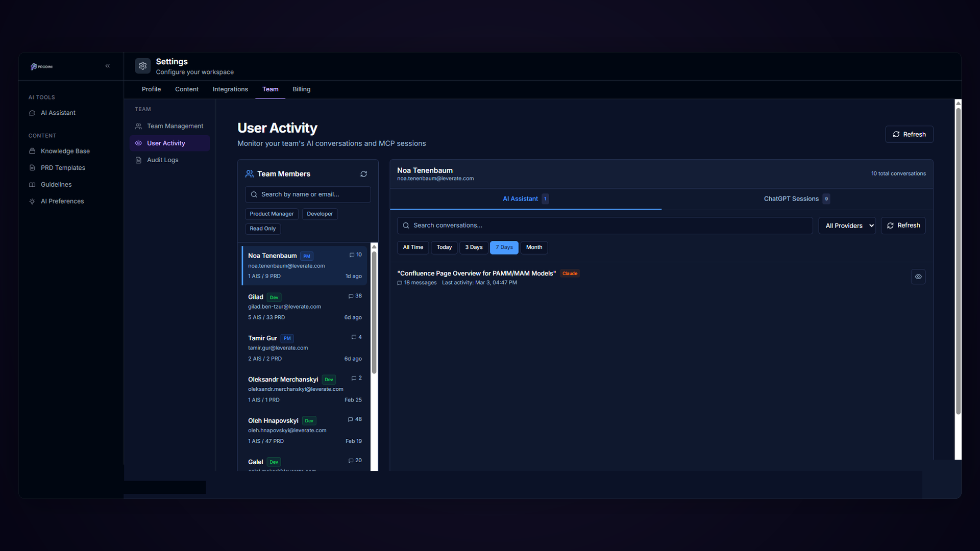Open PRD Templates in the sidebar
This screenshot has height=551, width=980.
point(63,168)
